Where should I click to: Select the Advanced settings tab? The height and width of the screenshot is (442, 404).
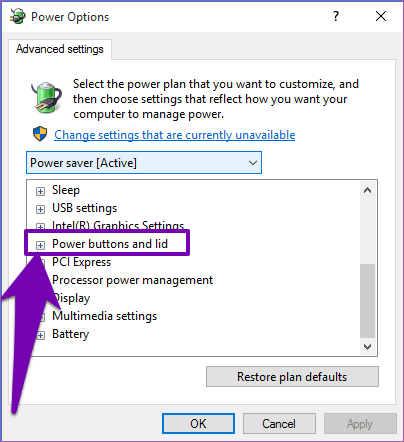(x=60, y=49)
